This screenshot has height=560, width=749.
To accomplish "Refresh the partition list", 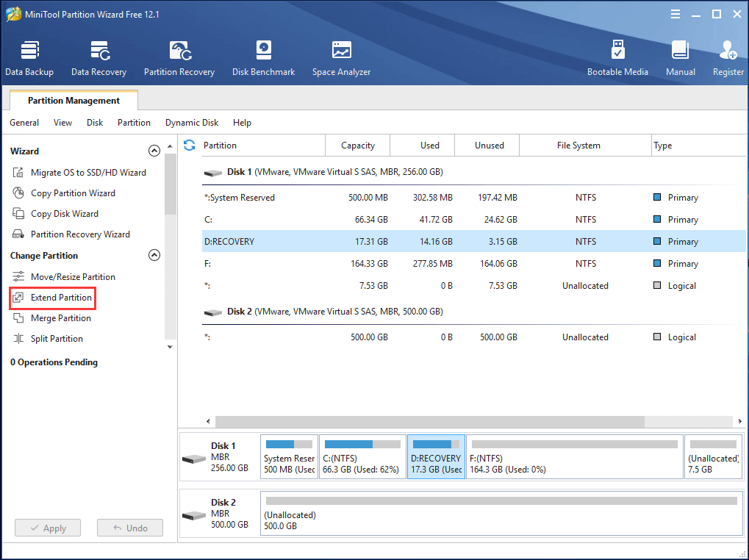I will (190, 145).
